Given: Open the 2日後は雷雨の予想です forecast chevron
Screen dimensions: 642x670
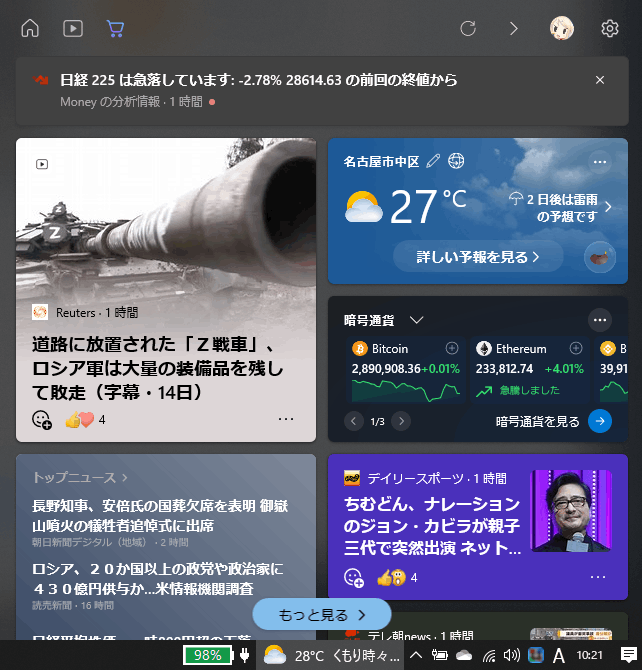Looking at the screenshot, I should click(x=608, y=207).
